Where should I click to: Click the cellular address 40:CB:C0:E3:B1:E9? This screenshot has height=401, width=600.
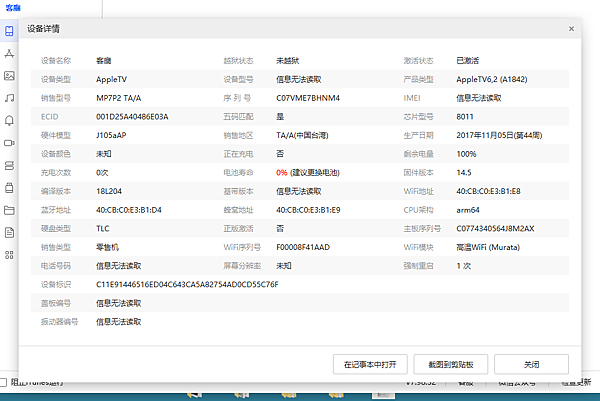(x=308, y=210)
